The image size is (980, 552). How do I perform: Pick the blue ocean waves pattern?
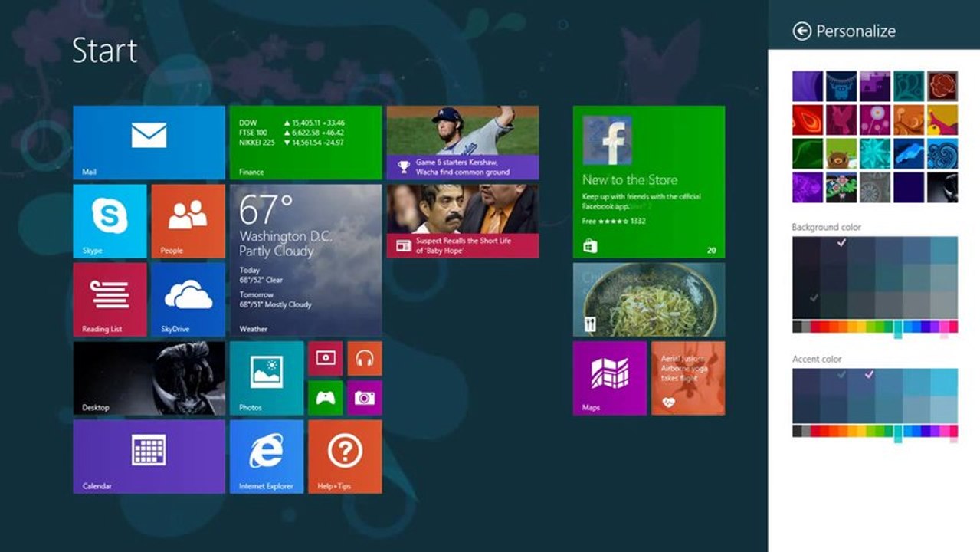click(942, 153)
